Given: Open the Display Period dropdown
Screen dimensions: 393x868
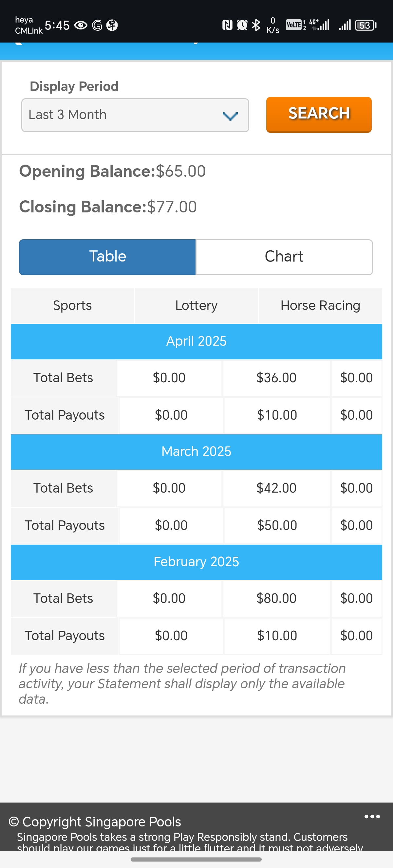Looking at the screenshot, I should click(135, 115).
